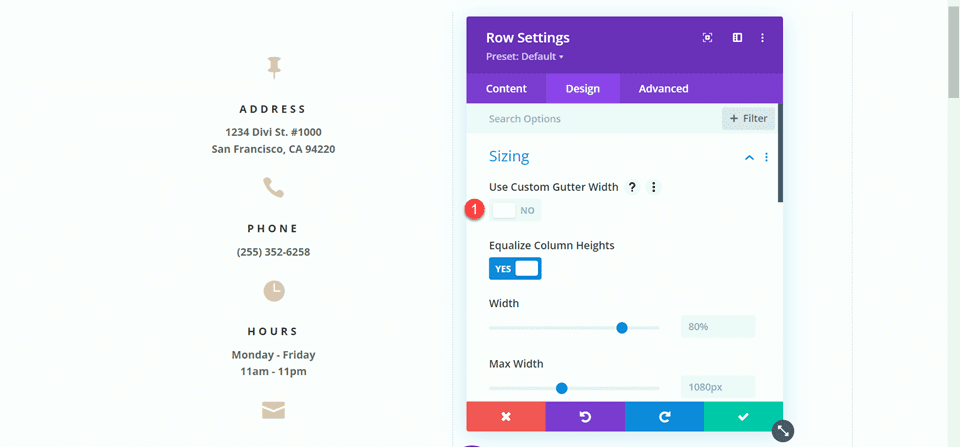Click the modal resize drag handle
Image resolution: width=960 pixels, height=447 pixels.
[784, 431]
